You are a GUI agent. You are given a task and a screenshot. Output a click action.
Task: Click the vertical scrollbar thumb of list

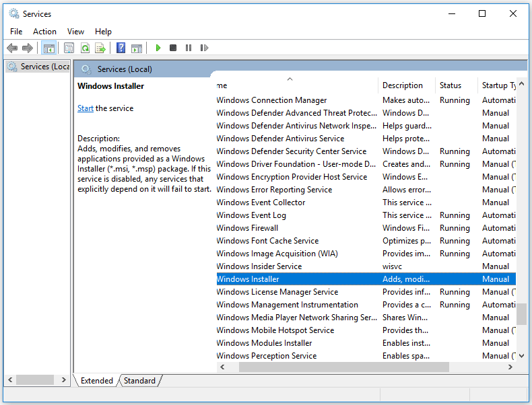click(522, 314)
